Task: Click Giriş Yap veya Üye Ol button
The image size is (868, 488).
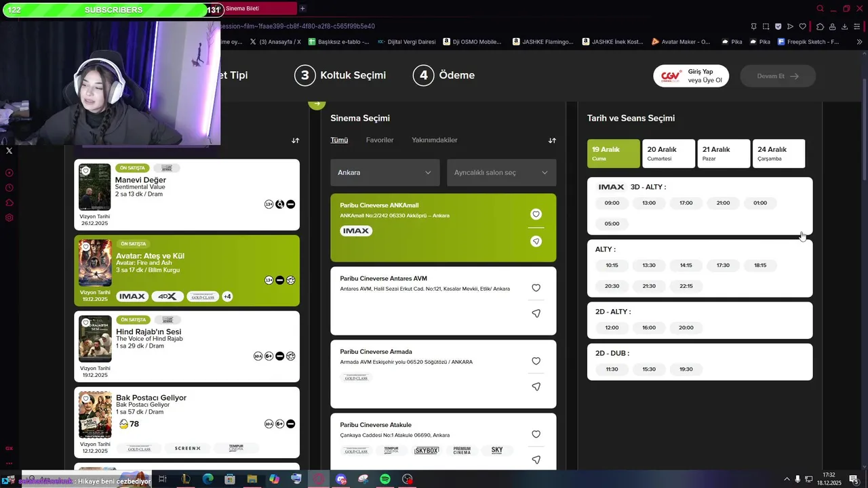Action: click(691, 76)
